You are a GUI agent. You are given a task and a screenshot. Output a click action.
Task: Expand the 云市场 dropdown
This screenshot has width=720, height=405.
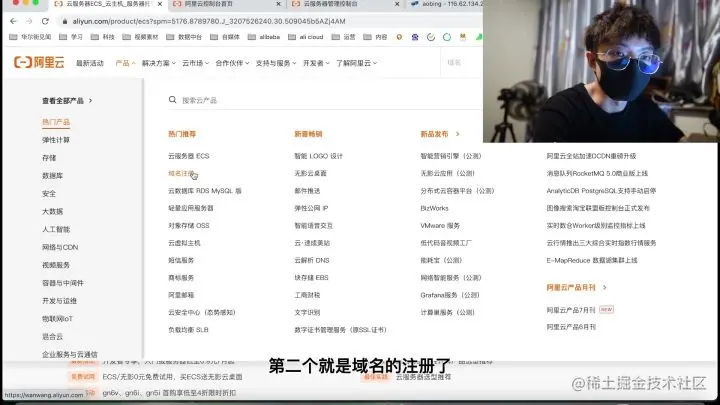(x=196, y=63)
